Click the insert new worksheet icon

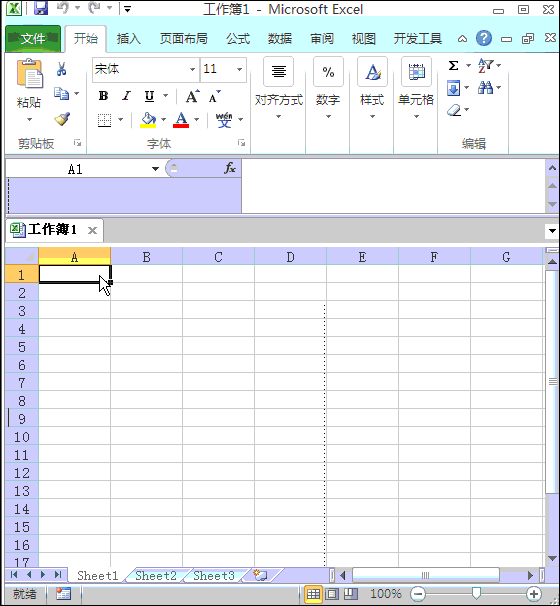point(260,575)
